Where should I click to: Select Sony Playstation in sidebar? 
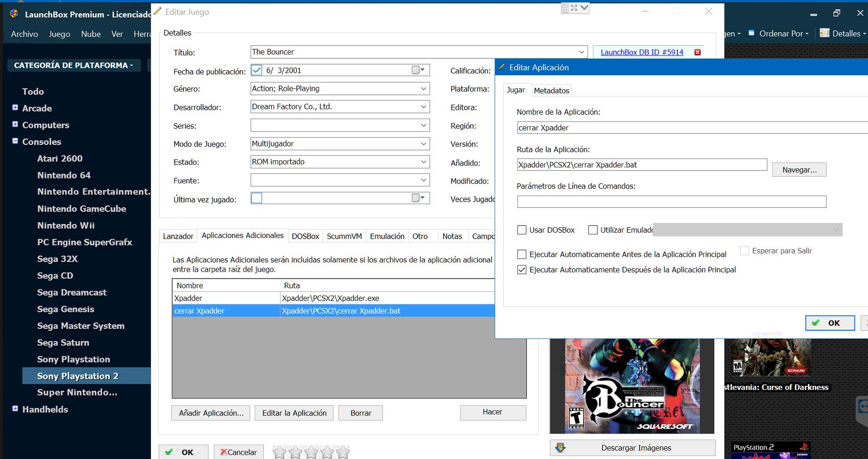tap(74, 359)
